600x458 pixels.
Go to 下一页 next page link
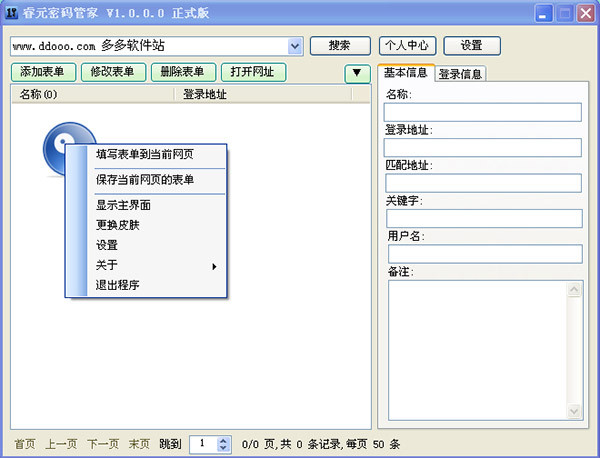(103, 444)
